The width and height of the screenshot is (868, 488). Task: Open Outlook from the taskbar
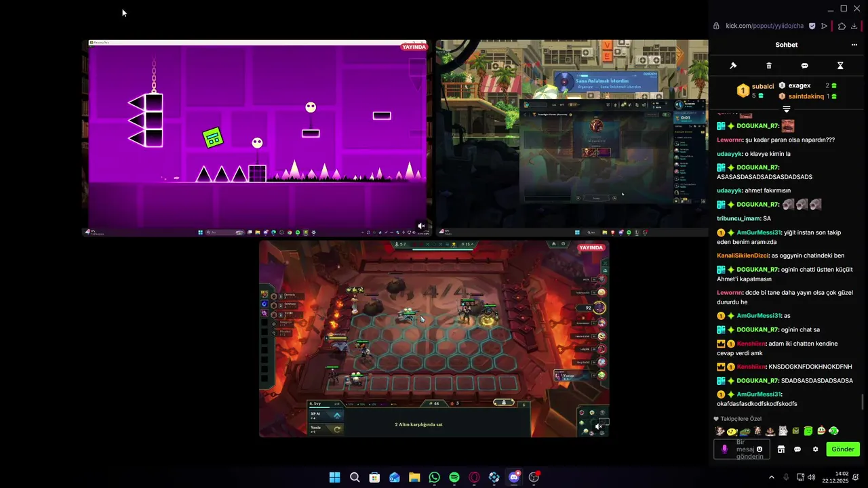pyautogui.click(x=395, y=477)
